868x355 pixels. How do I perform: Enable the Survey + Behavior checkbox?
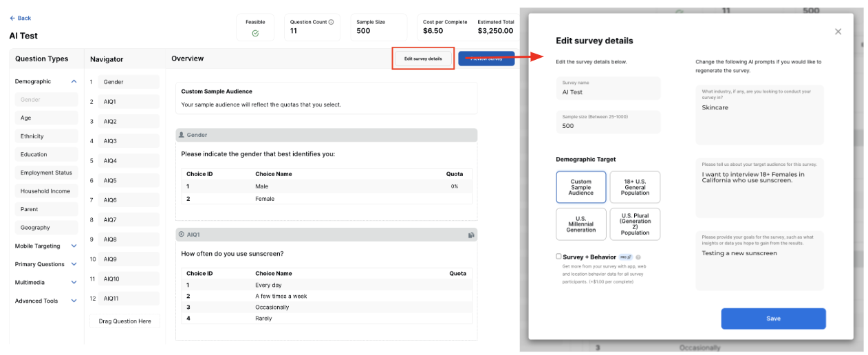tap(559, 257)
